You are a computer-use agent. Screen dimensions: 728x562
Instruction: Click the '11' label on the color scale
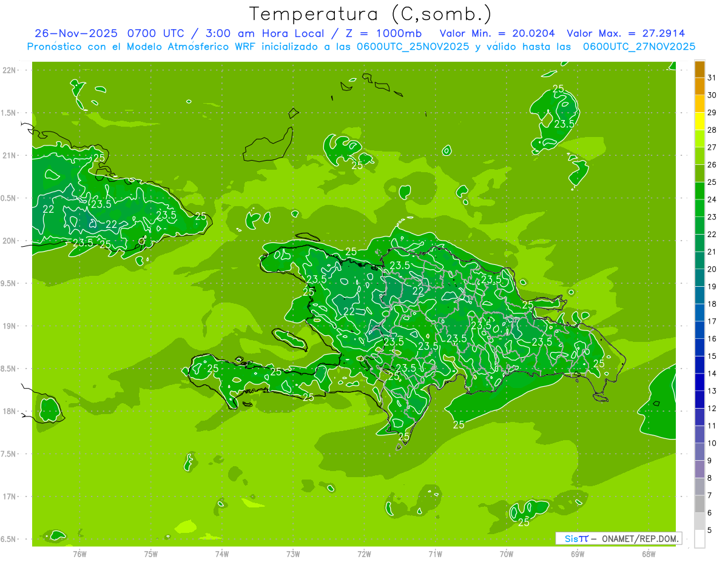pyautogui.click(x=712, y=426)
